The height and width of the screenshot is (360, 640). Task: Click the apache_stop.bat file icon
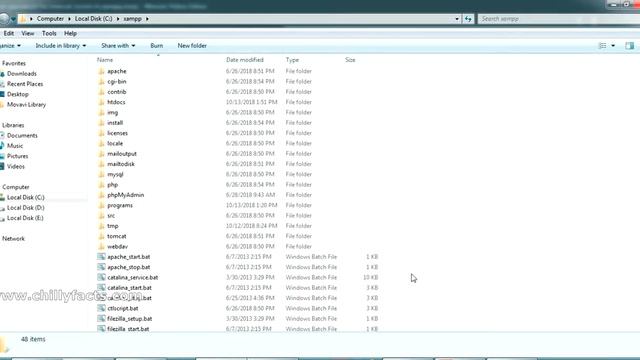coord(101,267)
